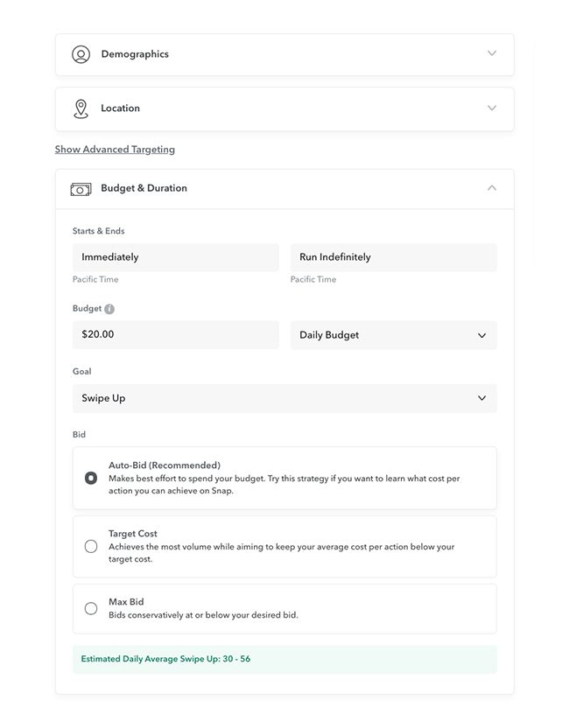Click the Estimated Daily Average Swipe Up banner
Viewport: 569px width, 728px height.
click(284, 659)
